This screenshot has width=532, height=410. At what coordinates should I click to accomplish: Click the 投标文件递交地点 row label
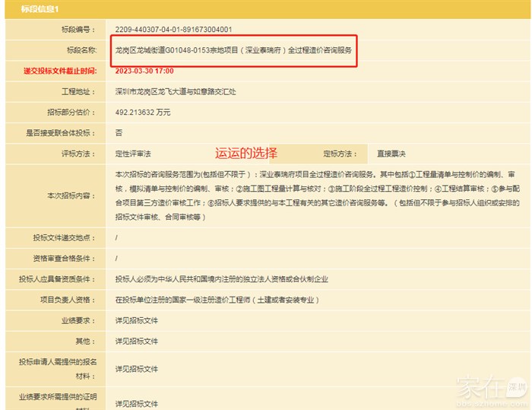click(64, 237)
